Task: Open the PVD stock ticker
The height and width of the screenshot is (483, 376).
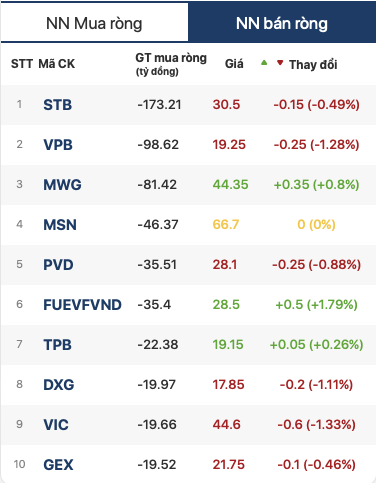Action: tap(58, 265)
